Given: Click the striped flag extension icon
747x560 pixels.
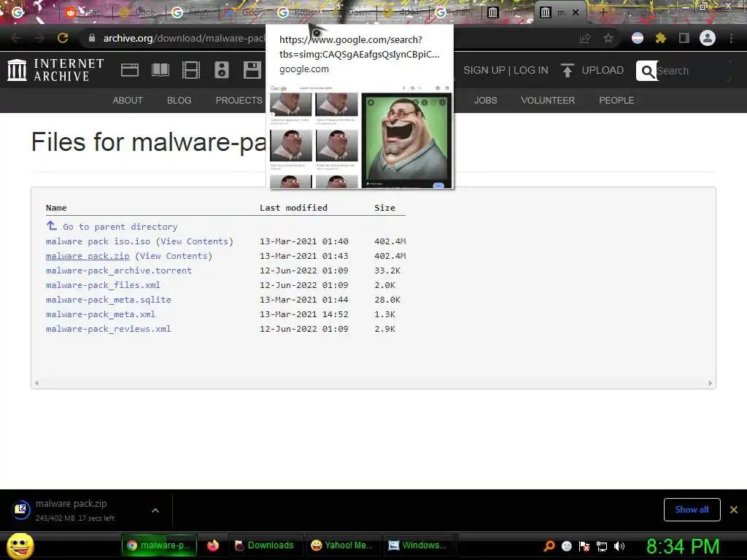Looking at the screenshot, I should point(638,38).
